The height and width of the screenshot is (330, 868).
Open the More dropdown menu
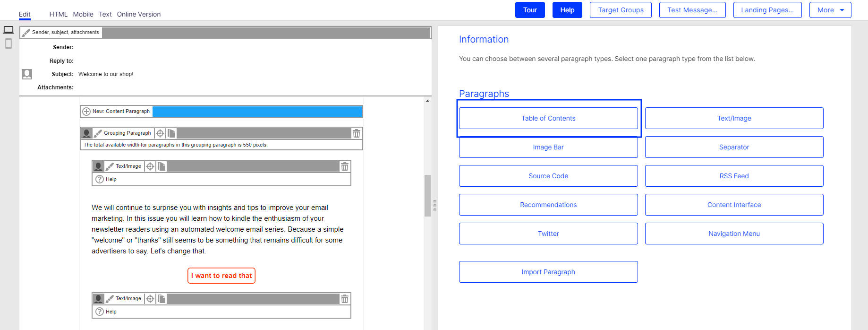point(830,10)
